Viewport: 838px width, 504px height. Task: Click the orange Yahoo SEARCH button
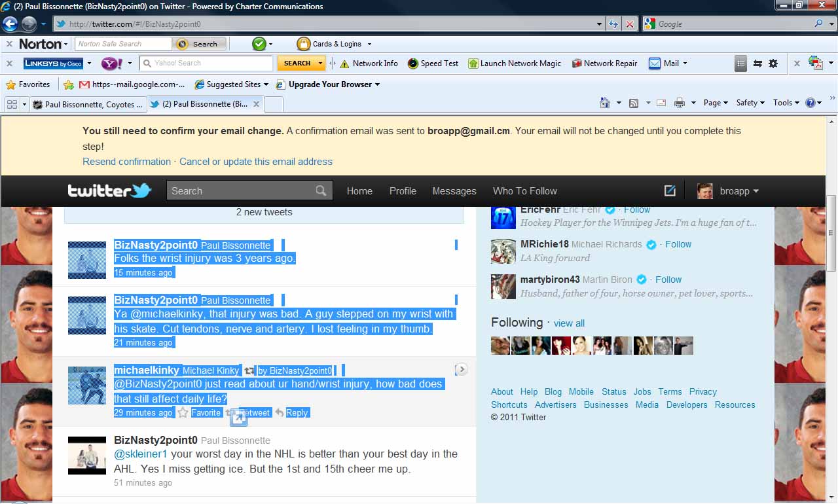(297, 63)
